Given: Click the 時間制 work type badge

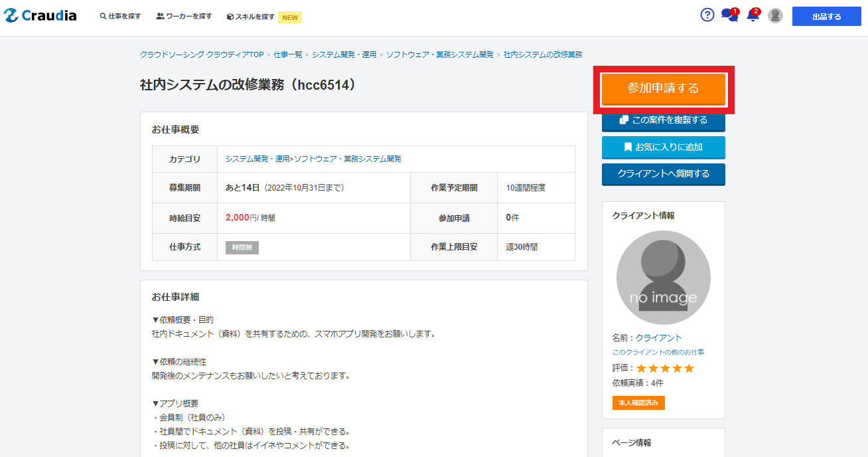Looking at the screenshot, I should tap(242, 247).
